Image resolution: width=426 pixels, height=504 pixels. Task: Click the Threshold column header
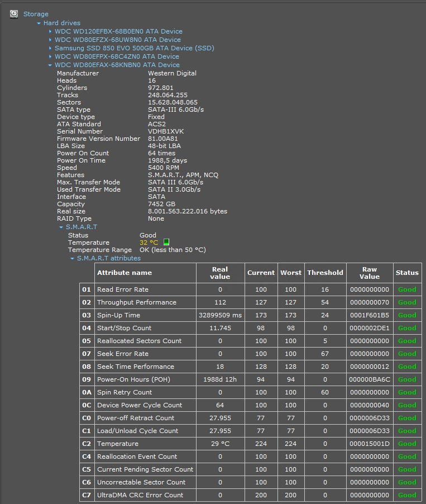point(324,273)
